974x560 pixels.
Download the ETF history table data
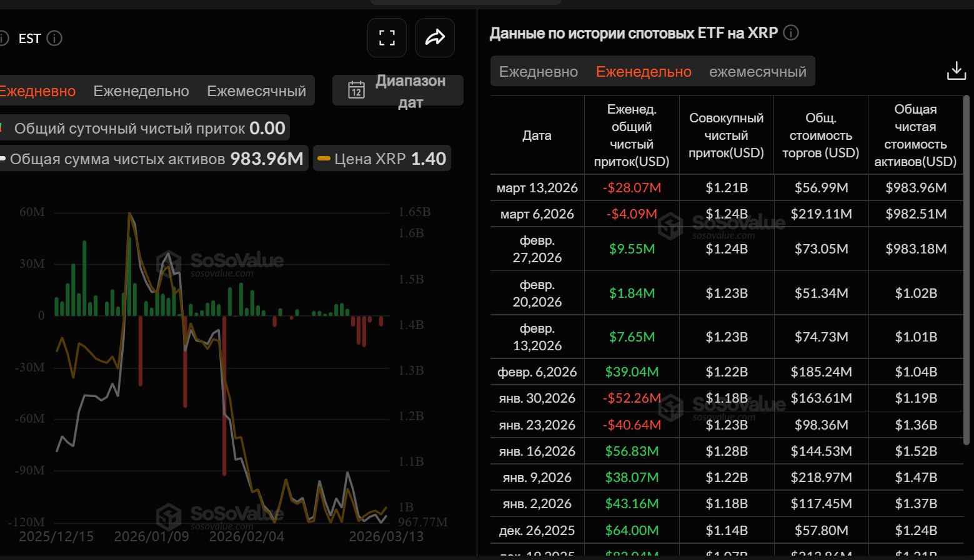pos(956,71)
